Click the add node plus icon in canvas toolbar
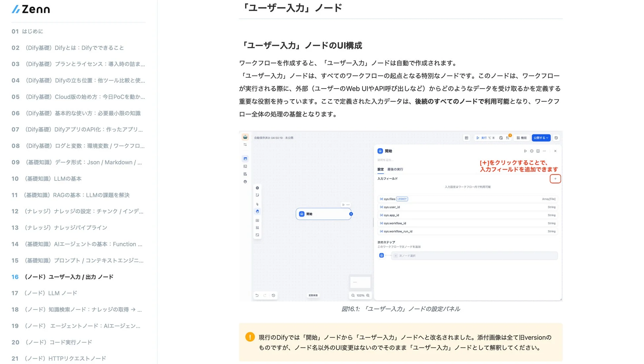The width and height of the screenshot is (644, 364). 257,188
